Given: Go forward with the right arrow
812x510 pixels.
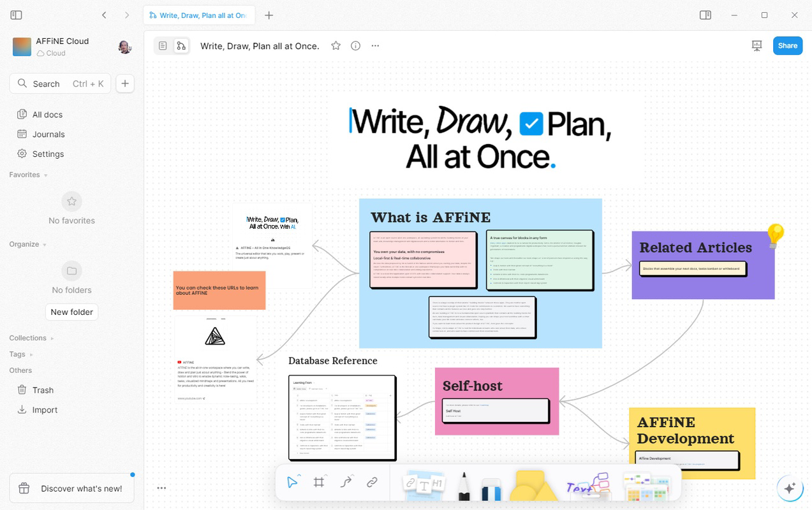Looking at the screenshot, I should 127,15.
